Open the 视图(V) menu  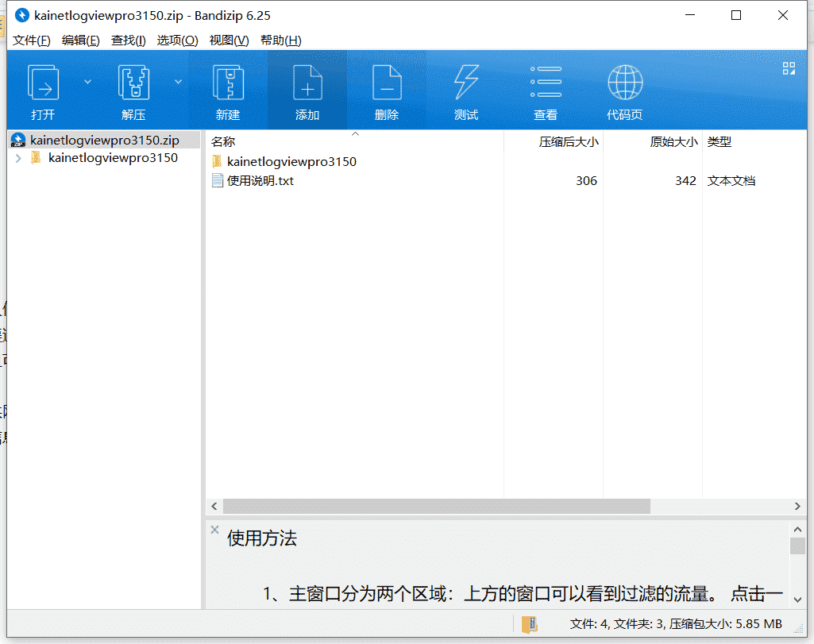tap(229, 40)
